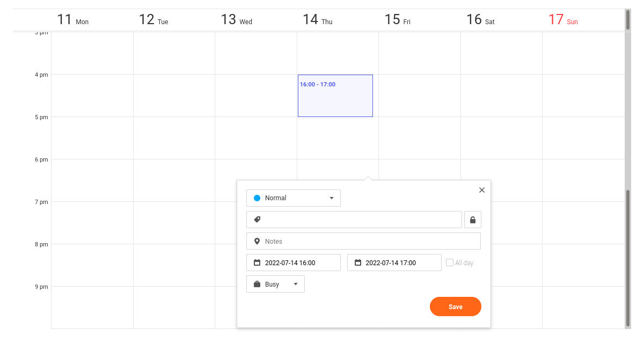Open the Busy availability dropdown
The height and width of the screenshot is (343, 644).
pos(275,283)
